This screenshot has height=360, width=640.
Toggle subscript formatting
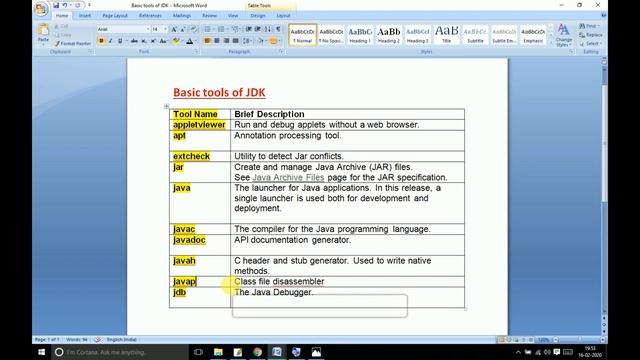tap(144, 41)
